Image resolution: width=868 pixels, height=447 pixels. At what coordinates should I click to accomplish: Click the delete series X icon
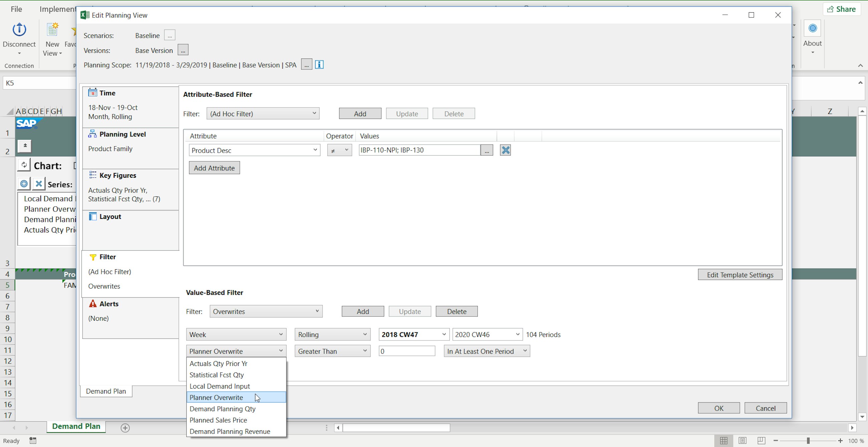(39, 184)
